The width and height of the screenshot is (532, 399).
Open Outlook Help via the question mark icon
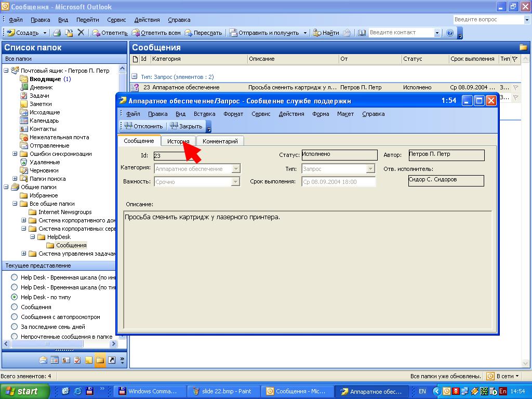pyautogui.click(x=450, y=33)
